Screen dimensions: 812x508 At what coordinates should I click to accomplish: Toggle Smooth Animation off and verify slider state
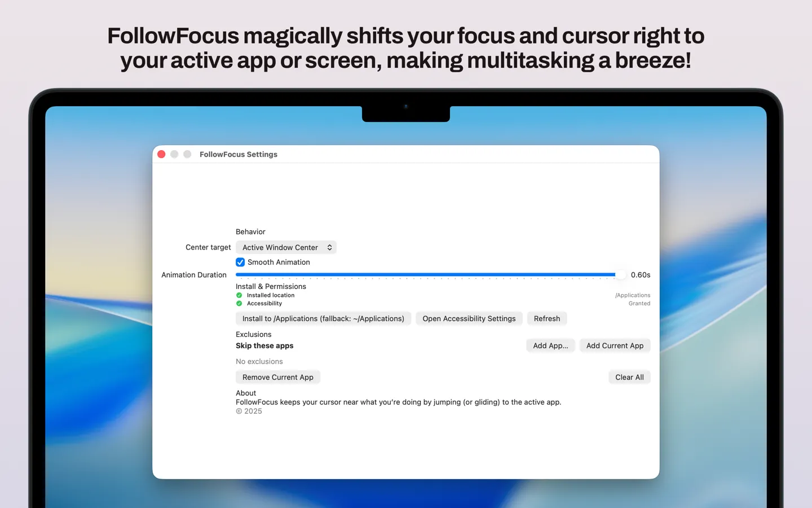tap(240, 262)
